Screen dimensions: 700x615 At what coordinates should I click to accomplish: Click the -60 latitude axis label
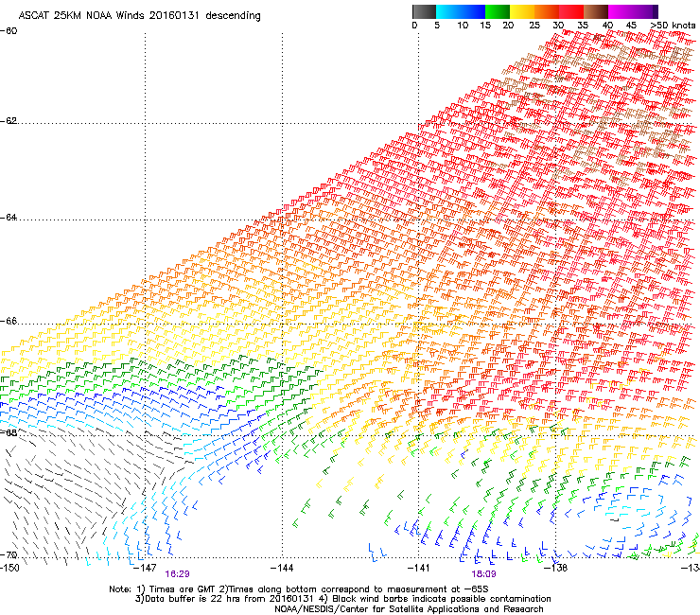[9, 31]
